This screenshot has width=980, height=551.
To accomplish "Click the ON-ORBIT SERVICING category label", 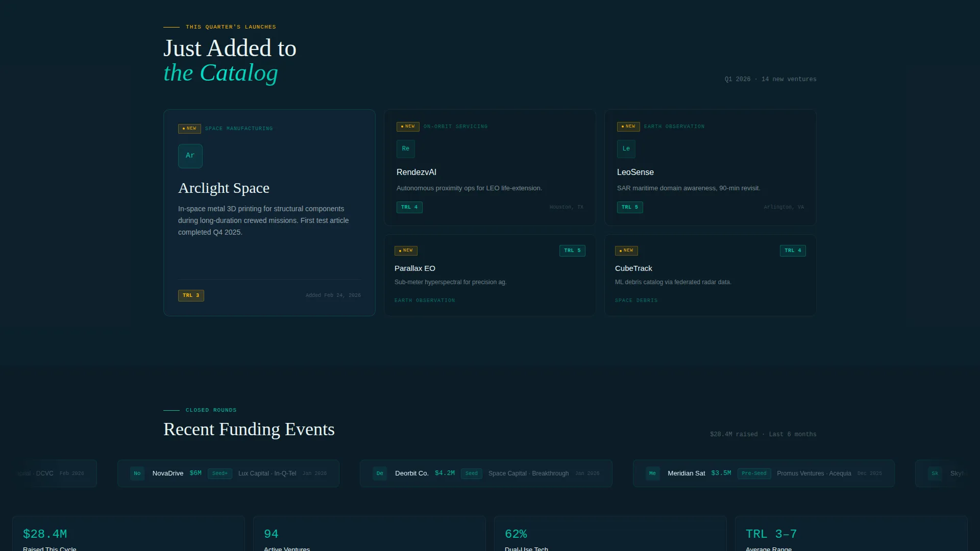I will point(456,127).
